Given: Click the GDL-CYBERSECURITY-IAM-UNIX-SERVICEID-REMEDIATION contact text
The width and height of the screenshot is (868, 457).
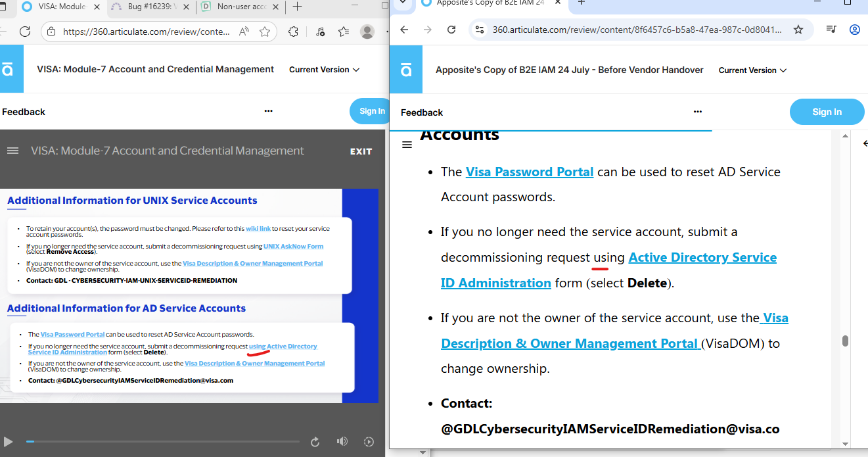Looking at the screenshot, I should 131,280.
